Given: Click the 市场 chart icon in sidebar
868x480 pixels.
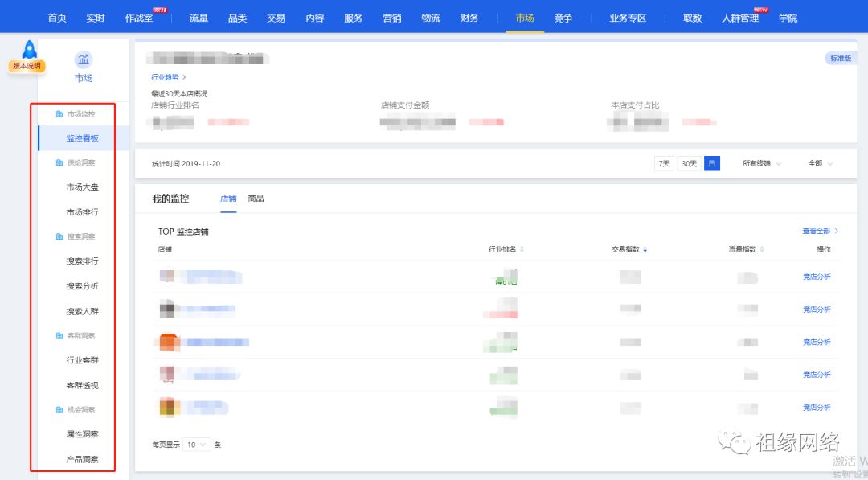Looking at the screenshot, I should tap(84, 59).
